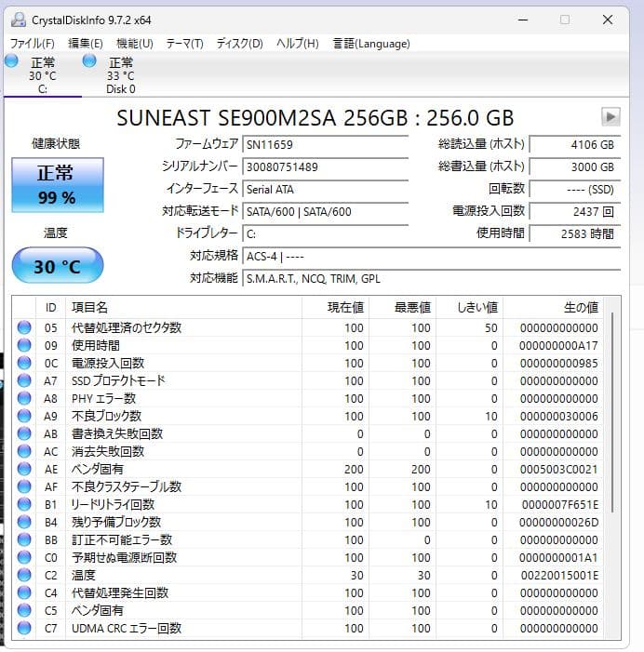Click the status icon for C2 温度 row
Image resolution: width=644 pixels, height=652 pixels.
point(24,575)
